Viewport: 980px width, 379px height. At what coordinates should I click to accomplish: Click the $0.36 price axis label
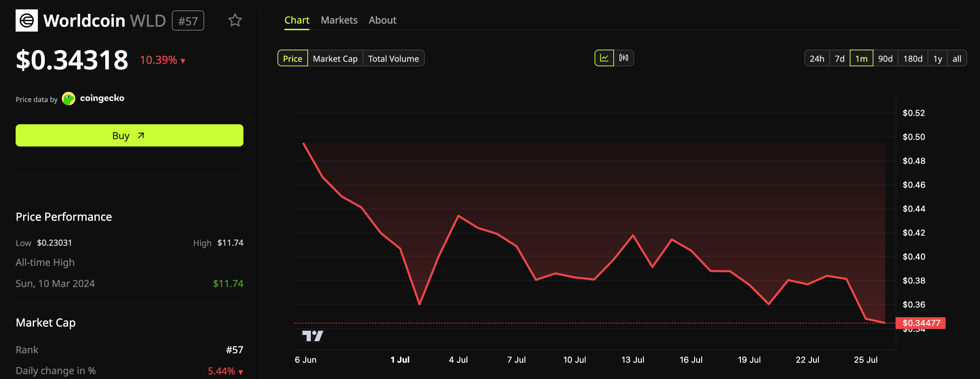tap(914, 304)
